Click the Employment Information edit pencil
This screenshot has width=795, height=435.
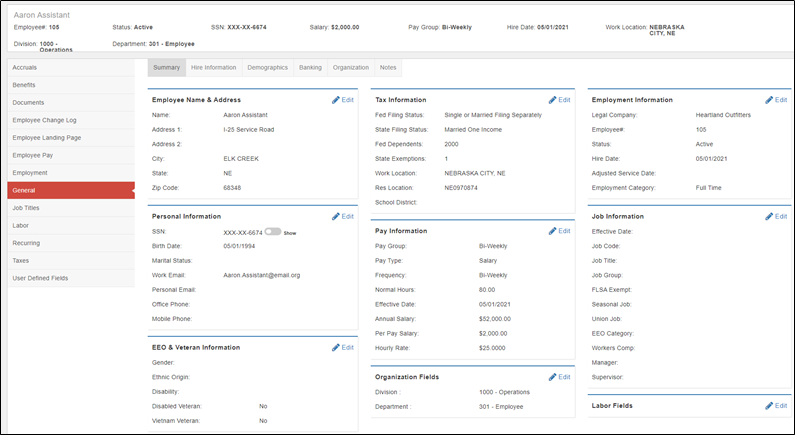click(776, 100)
